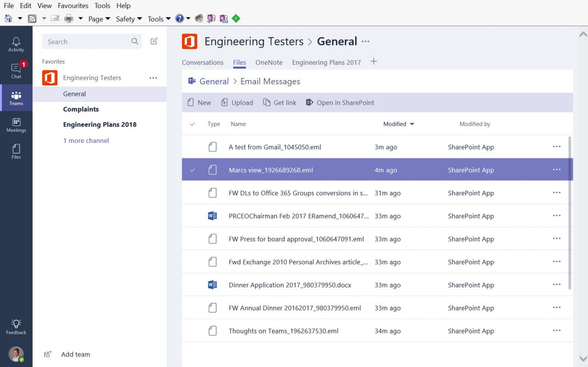Click the Read mail icon in toolbar
The width and height of the screenshot is (588, 367).
coord(55,18)
